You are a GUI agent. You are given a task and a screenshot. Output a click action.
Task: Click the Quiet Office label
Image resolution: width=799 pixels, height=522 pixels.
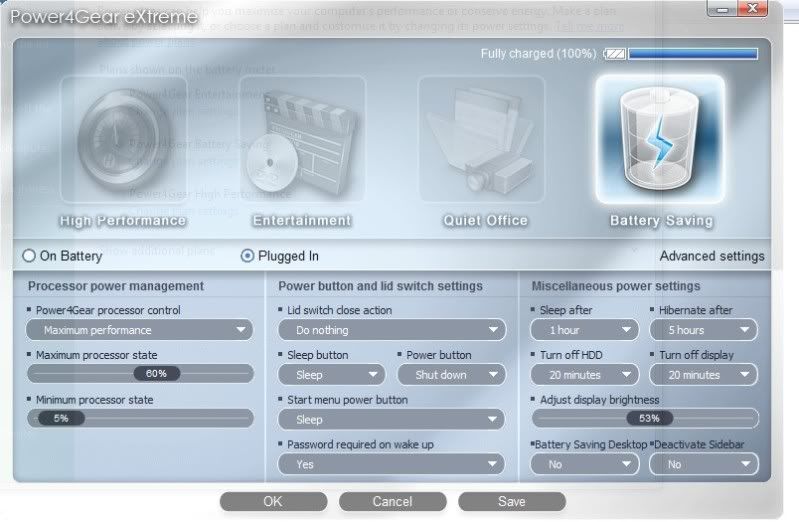tap(486, 221)
